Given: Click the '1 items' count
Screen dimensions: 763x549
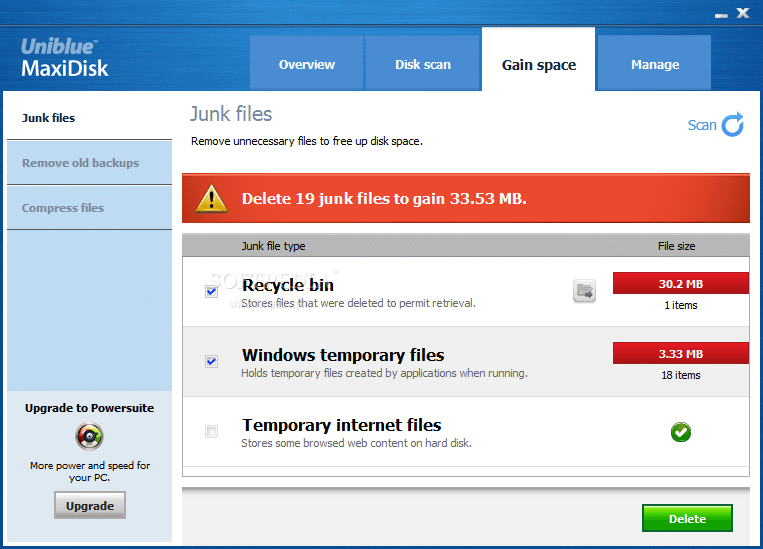Looking at the screenshot, I should (x=681, y=305).
